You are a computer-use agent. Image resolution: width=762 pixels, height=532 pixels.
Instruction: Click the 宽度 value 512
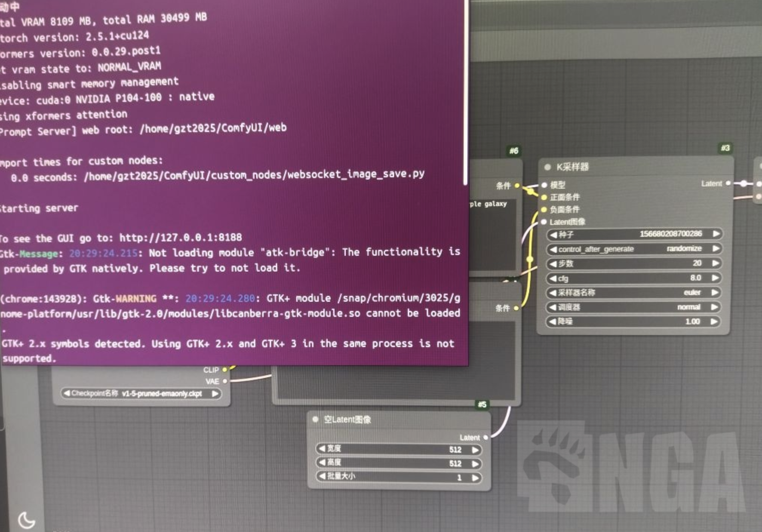coord(455,449)
